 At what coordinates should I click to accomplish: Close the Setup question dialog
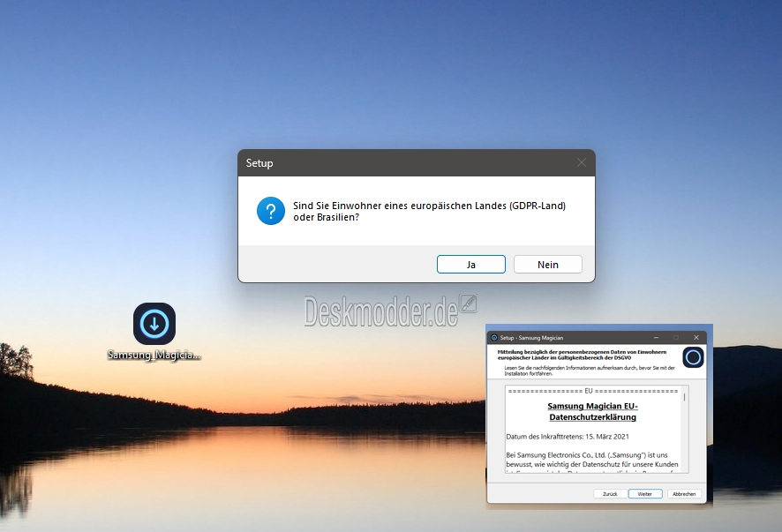pyautogui.click(x=581, y=162)
